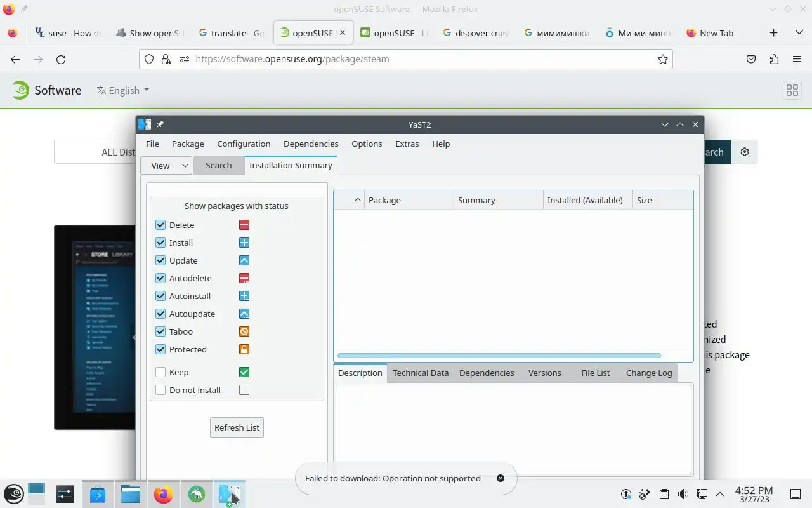This screenshot has width=812, height=508.
Task: Uncheck the Protected status checkbox
Action: tap(160, 349)
